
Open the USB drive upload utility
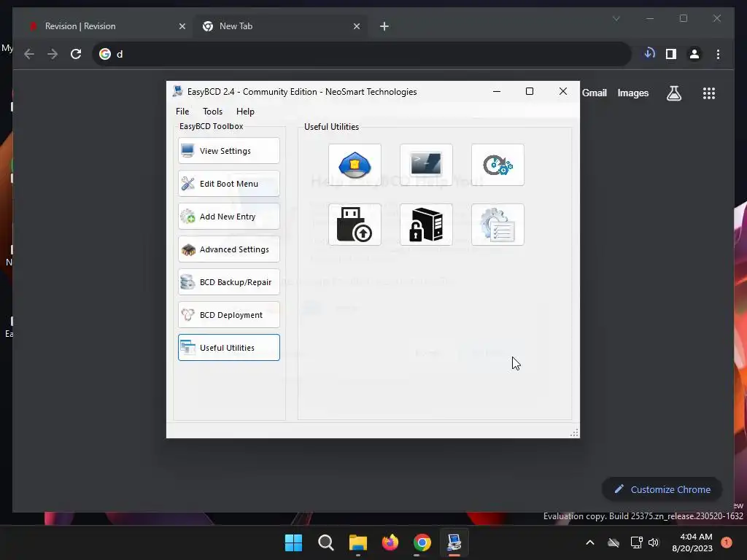[x=355, y=225]
